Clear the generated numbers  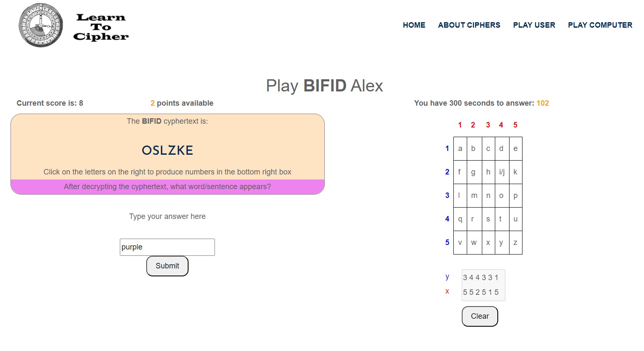coord(480,316)
